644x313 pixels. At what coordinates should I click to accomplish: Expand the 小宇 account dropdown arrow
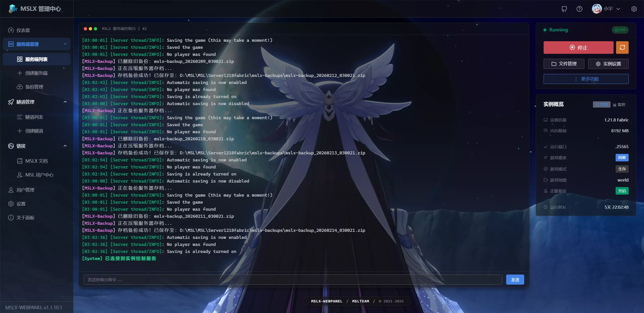click(618, 9)
